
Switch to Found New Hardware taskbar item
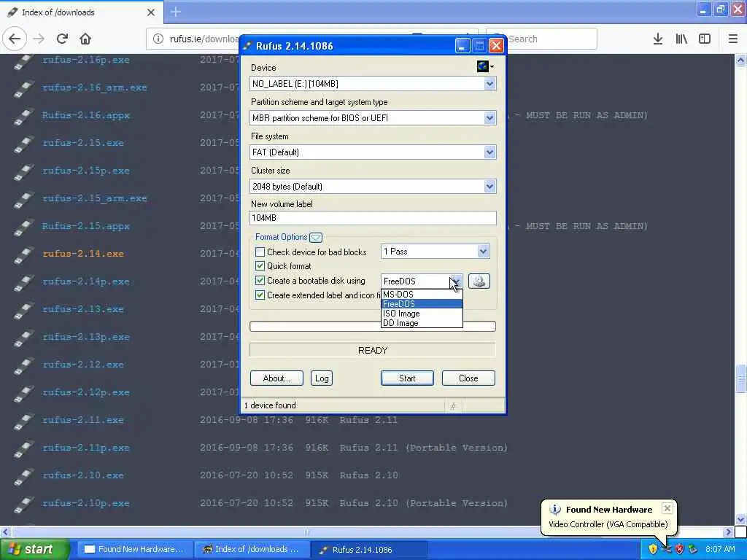tap(135, 549)
